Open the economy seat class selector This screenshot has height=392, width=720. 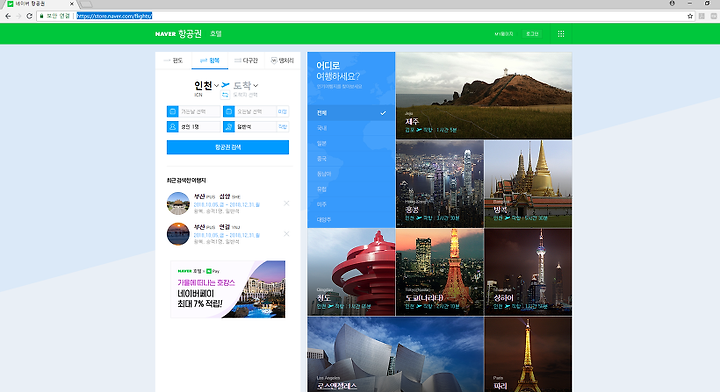[x=255, y=127]
